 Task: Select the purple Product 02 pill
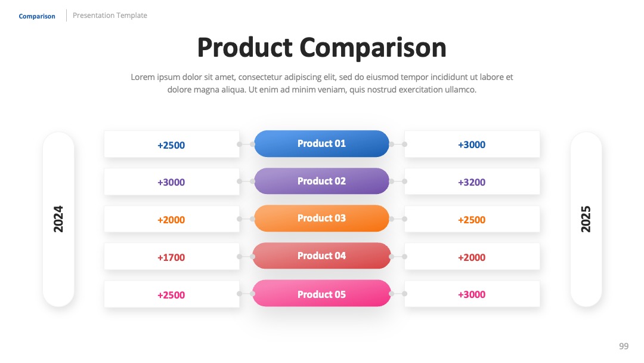click(x=321, y=181)
